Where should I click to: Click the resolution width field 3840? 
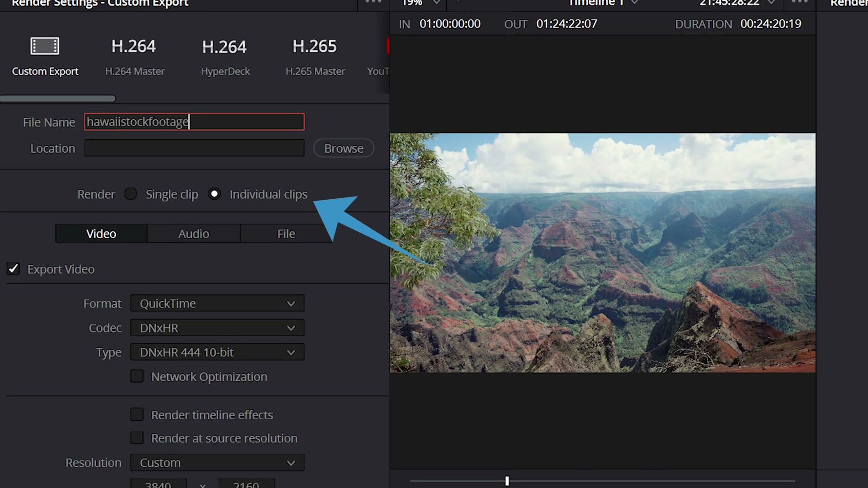[159, 483]
